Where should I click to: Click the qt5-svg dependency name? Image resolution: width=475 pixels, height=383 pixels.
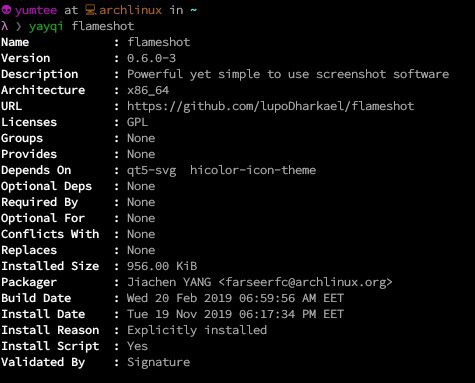tap(151, 171)
